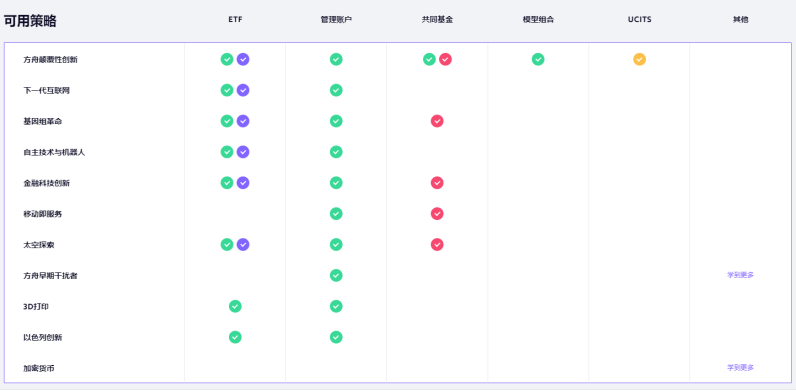Click the 管理账户 column header
Image resolution: width=796 pixels, height=392 pixels.
click(336, 20)
